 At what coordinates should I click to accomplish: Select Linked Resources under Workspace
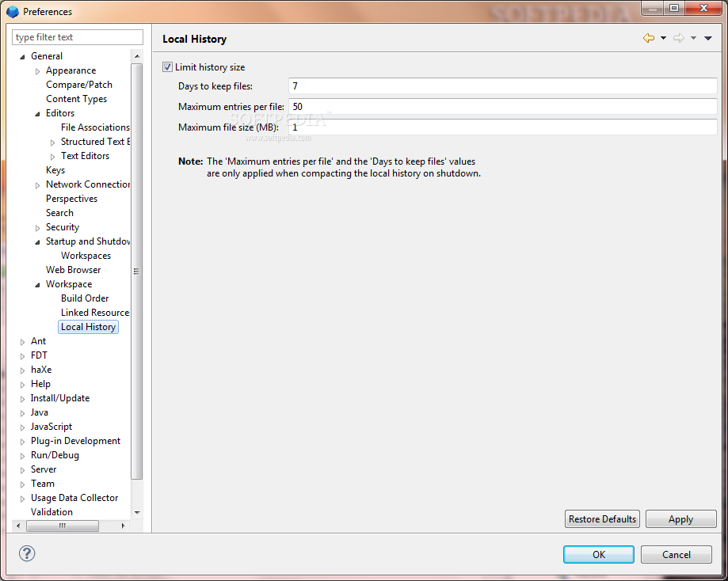(x=95, y=313)
